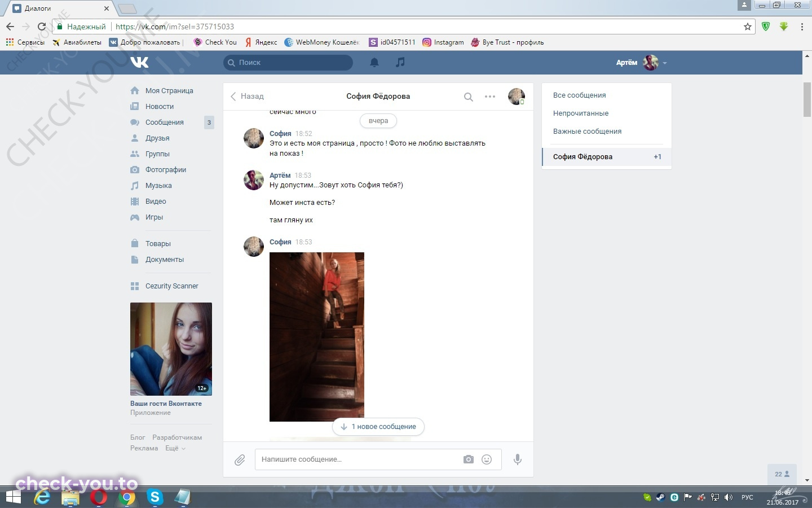
Task: Open the green shield extension icon
Action: pos(766,27)
